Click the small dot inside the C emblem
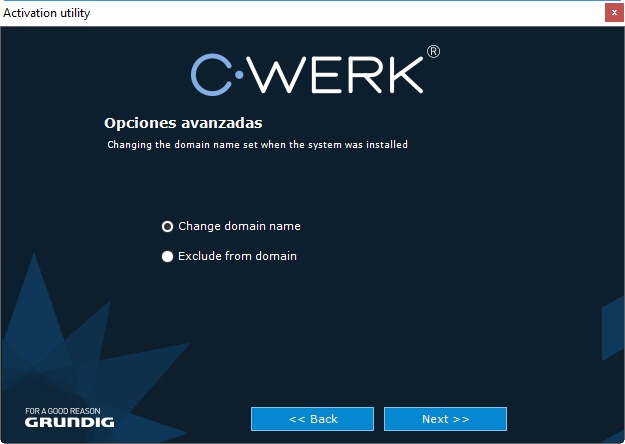The height and width of the screenshot is (444, 625). pos(237,76)
